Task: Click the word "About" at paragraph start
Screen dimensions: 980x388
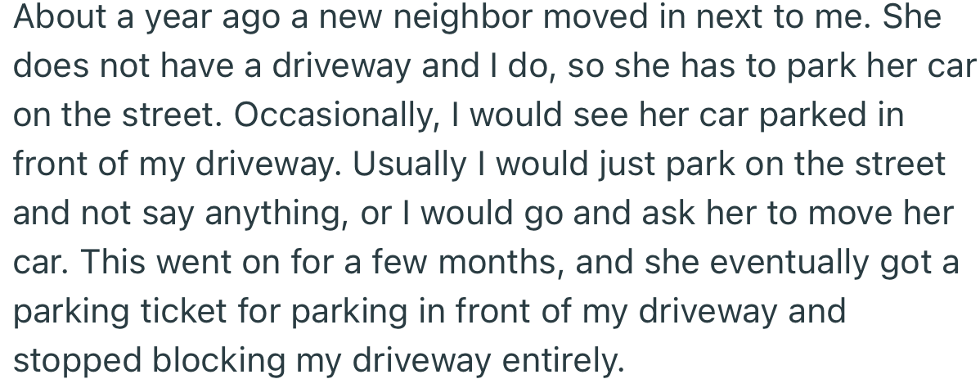Action: point(60,17)
